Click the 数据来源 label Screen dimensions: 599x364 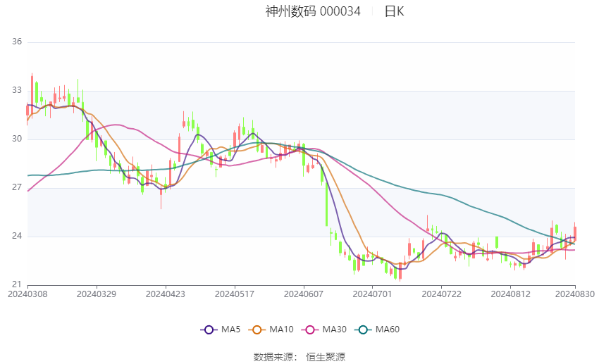[x=273, y=357]
